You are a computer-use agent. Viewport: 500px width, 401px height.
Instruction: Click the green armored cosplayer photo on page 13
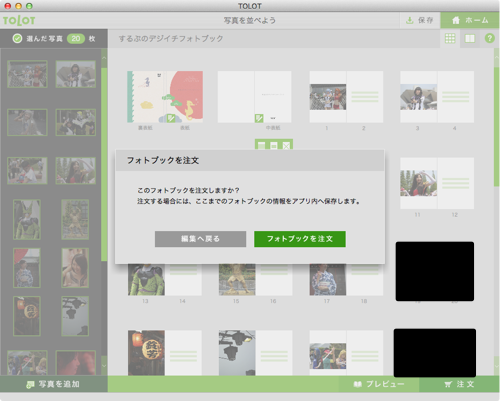[146, 280]
